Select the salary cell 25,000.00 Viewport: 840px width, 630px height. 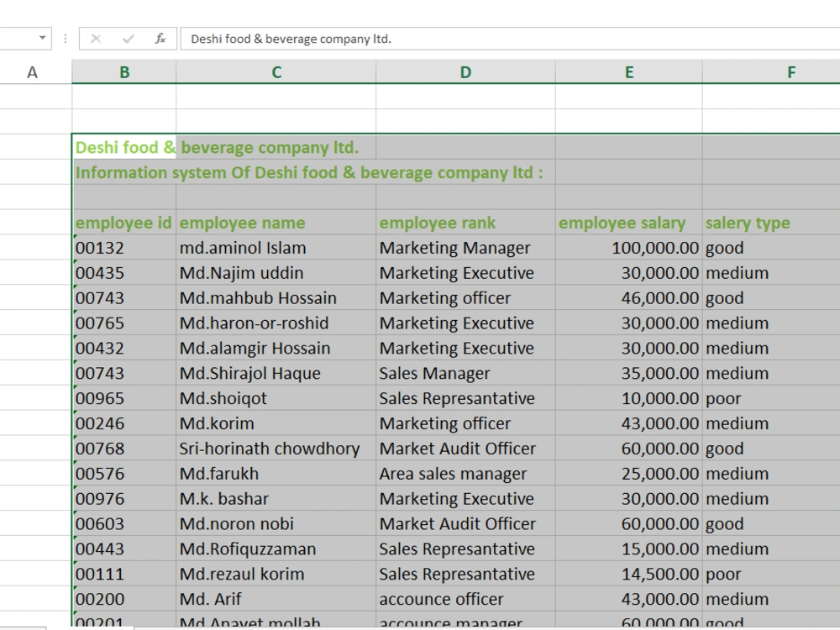[629, 474]
